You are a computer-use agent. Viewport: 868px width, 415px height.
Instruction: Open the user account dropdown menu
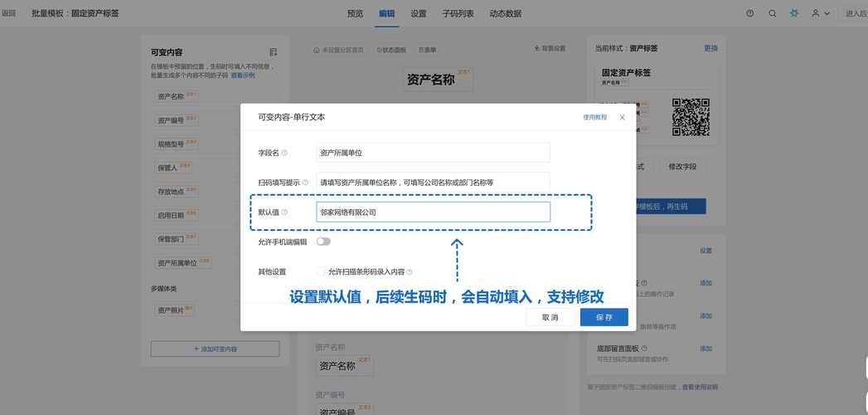(821, 13)
